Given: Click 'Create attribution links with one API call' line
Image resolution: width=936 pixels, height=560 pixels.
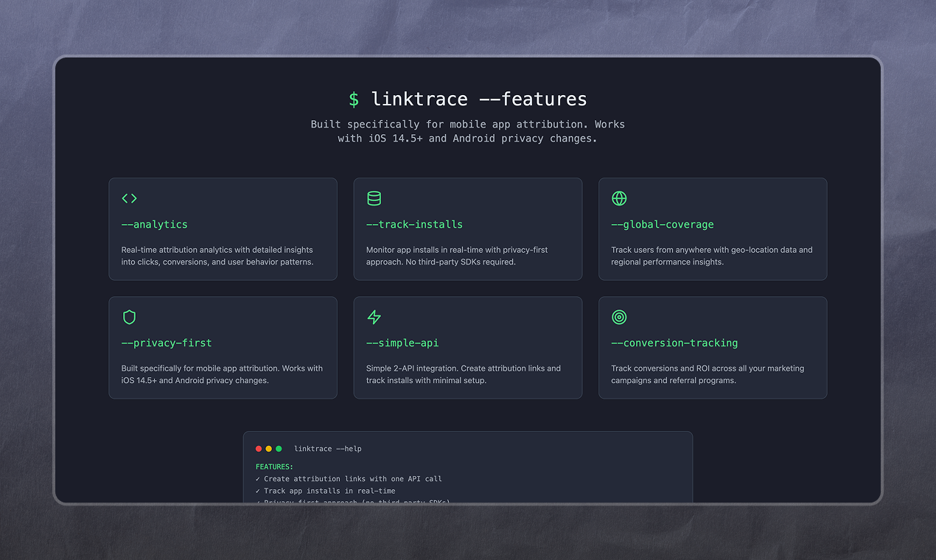Looking at the screenshot, I should tap(349, 479).
